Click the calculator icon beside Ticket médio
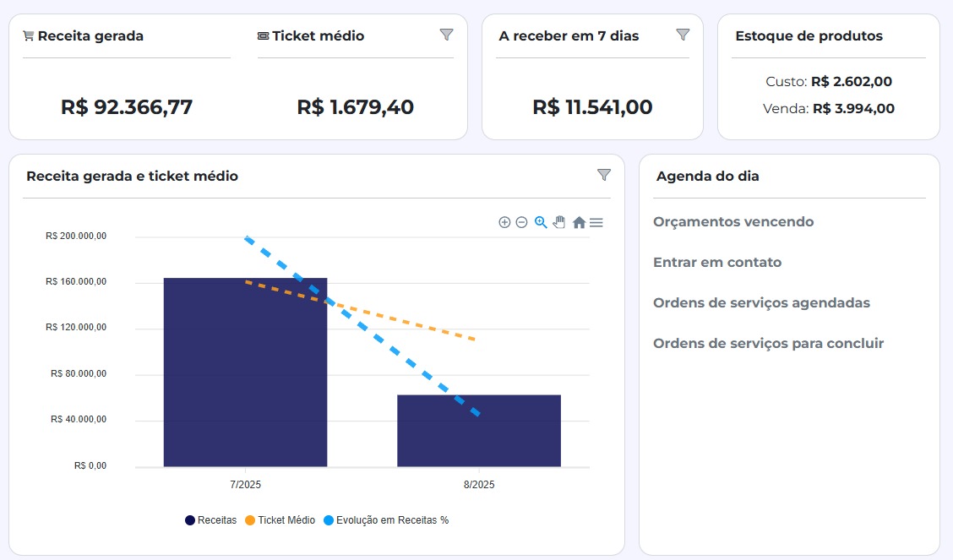Screen dimensions: 953x560 [261, 35]
